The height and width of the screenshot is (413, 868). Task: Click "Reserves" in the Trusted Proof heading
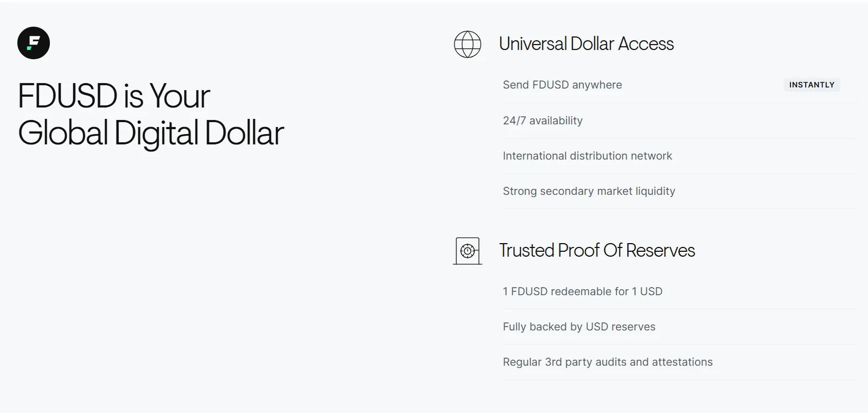pyautogui.click(x=660, y=250)
